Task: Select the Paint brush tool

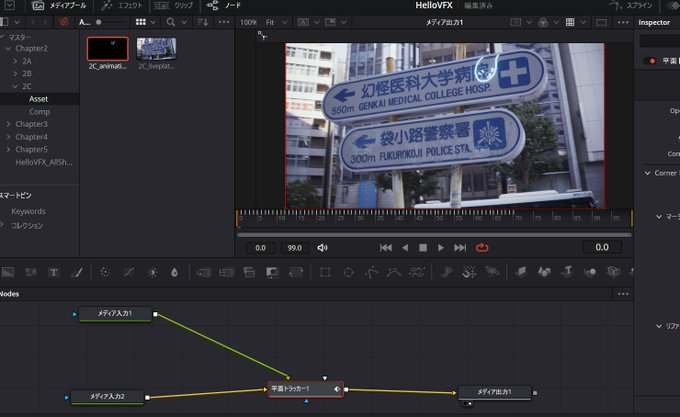Action: click(77, 272)
